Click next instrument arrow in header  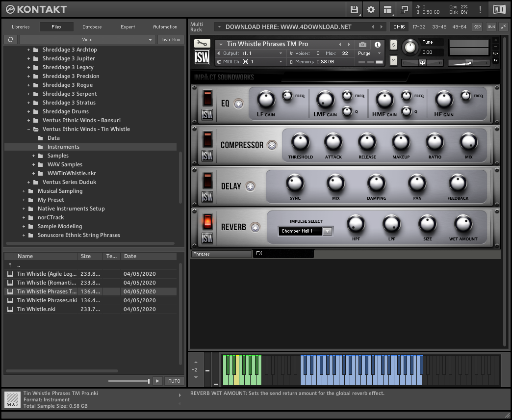[349, 44]
